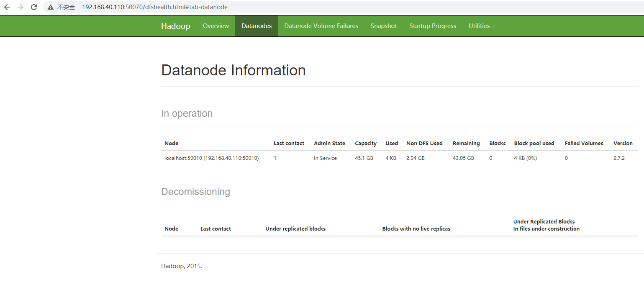
Task: Click the Remaining column header
Action: pyautogui.click(x=466, y=143)
